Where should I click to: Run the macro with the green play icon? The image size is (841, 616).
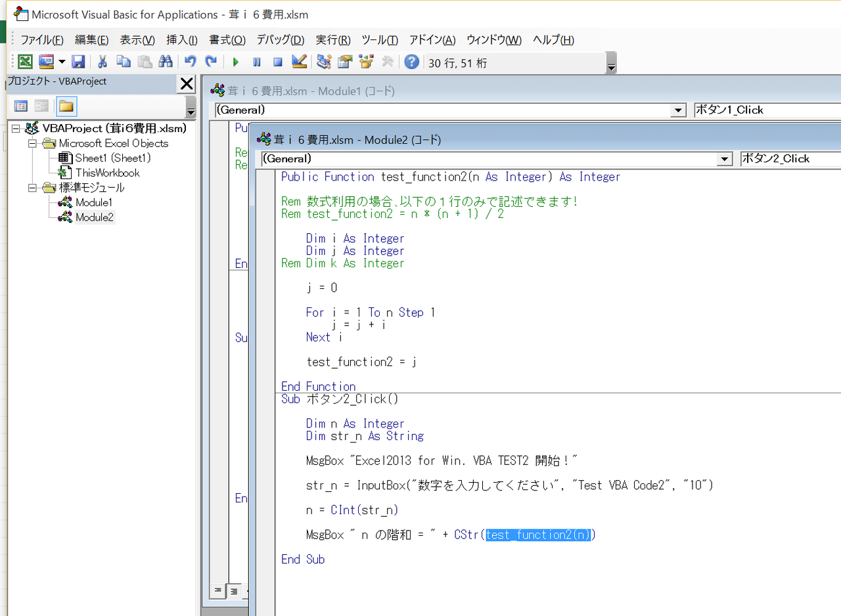pos(235,62)
